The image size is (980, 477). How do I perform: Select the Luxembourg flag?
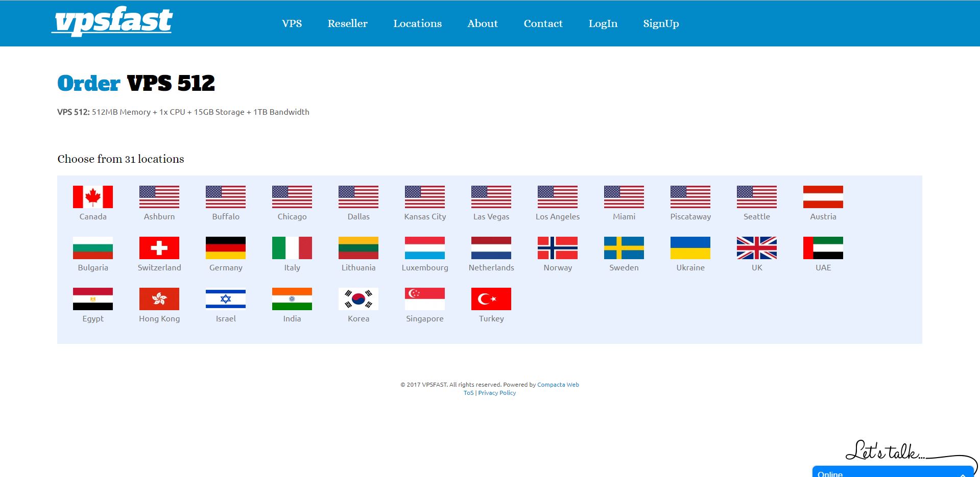(x=425, y=248)
